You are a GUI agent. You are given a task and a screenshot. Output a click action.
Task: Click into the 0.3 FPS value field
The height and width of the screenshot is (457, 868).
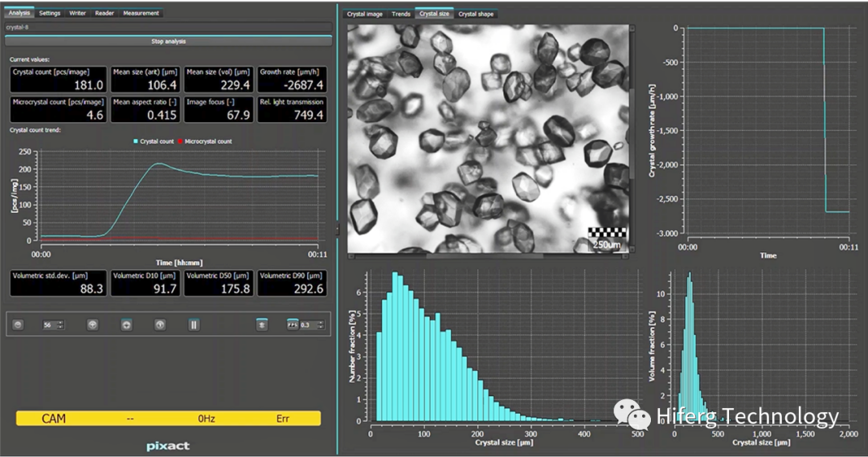307,324
